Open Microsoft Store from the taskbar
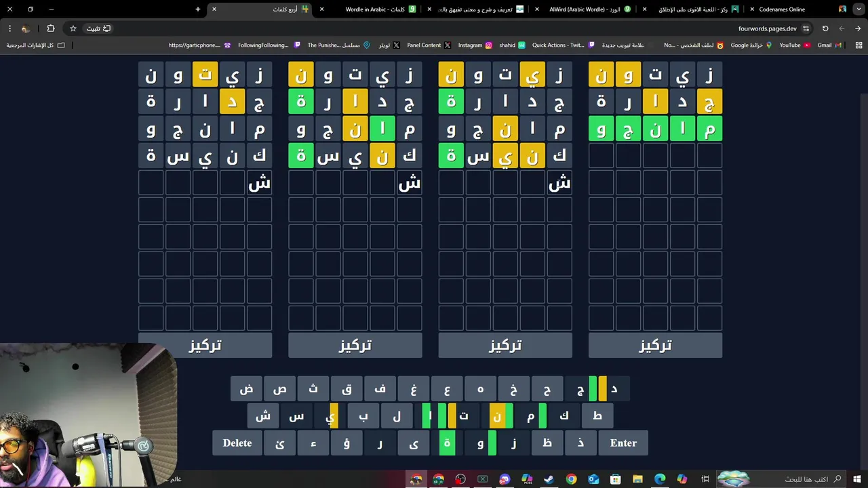The height and width of the screenshot is (488, 868). tap(616, 479)
